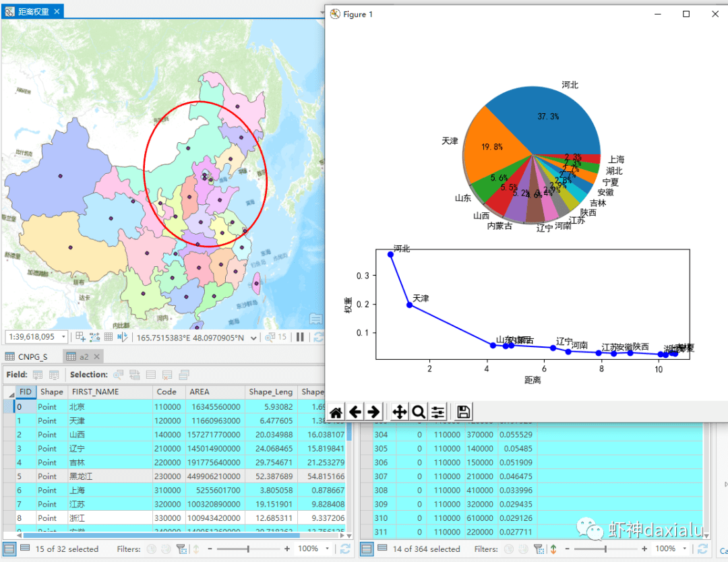Refresh the right table
The width and height of the screenshot is (728, 562).
pos(703,549)
